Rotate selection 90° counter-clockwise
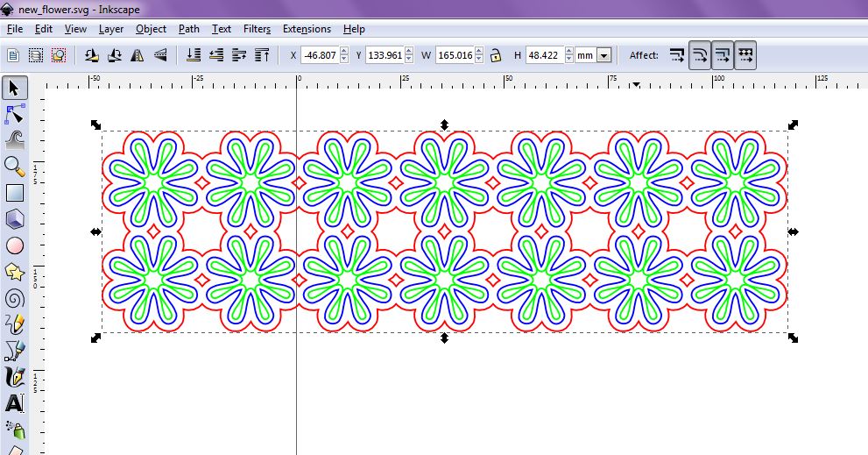 click(92, 55)
